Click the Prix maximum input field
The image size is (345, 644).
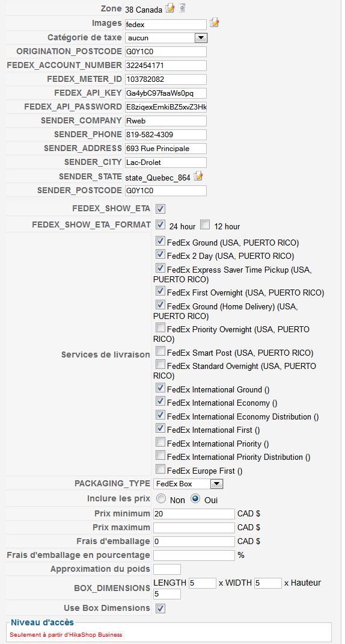tap(194, 527)
